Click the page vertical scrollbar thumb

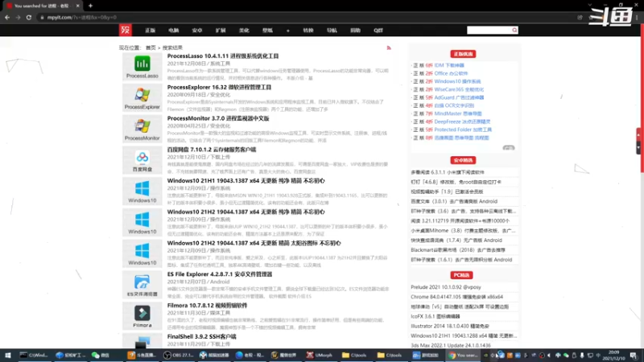(x=642, y=98)
